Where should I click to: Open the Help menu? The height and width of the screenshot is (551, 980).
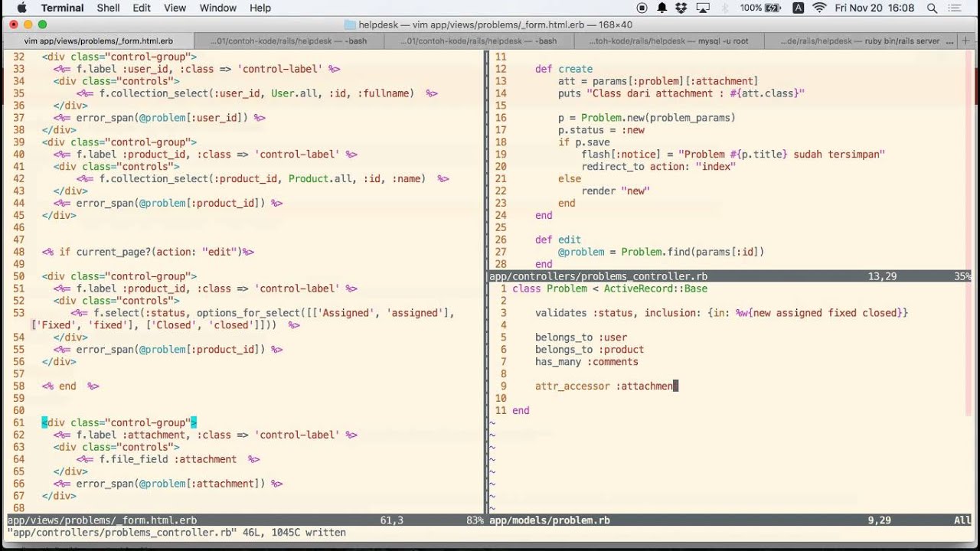coord(260,8)
